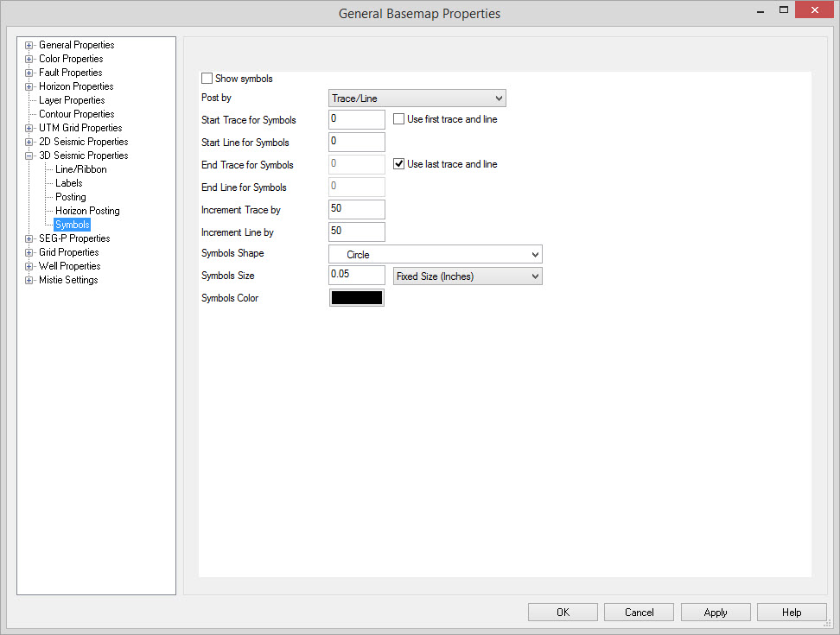
Task: Select Horizon Posting tree item
Action: 87,211
